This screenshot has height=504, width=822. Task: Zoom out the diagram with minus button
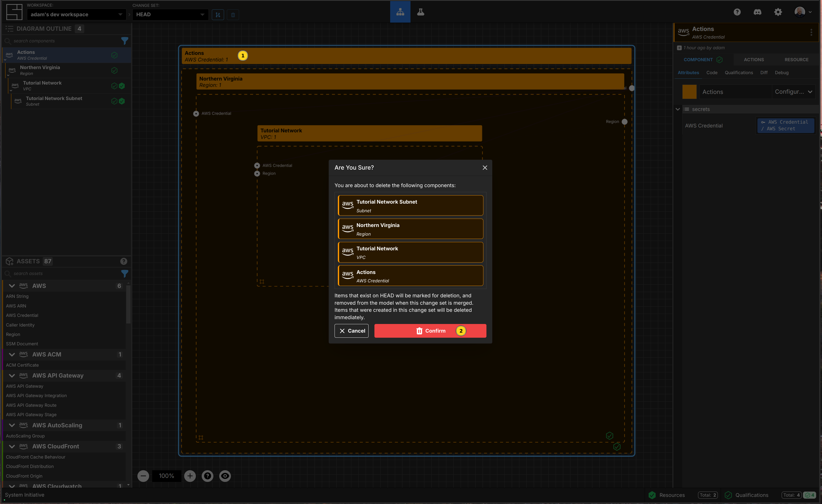pos(143,476)
